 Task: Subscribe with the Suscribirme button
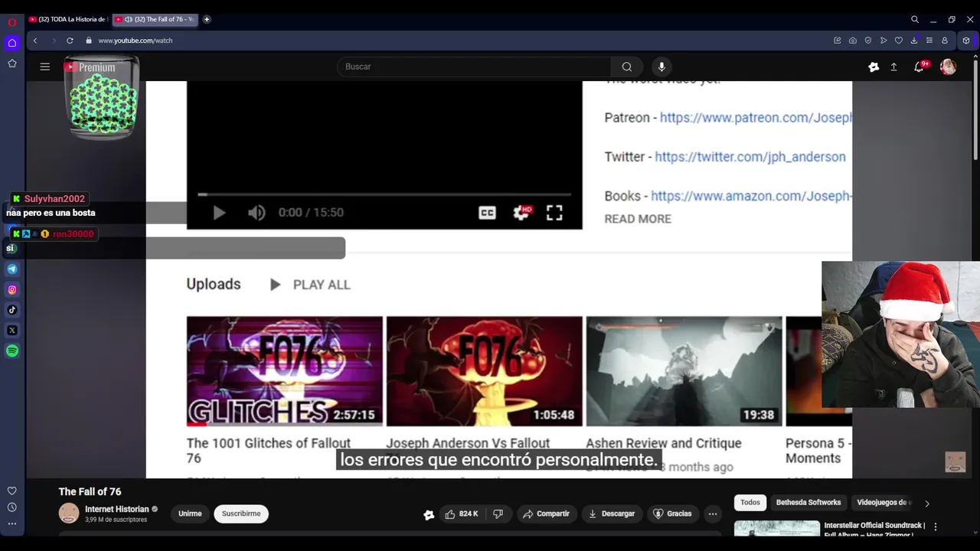241,514
